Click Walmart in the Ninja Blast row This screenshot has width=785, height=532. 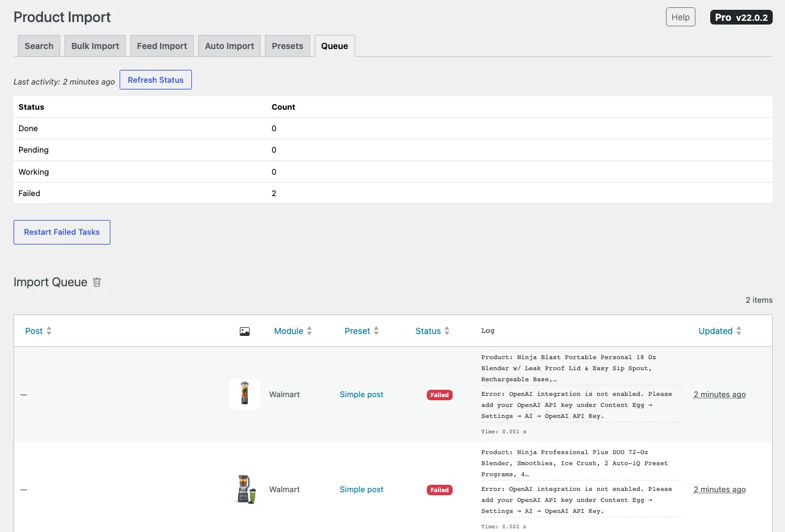(285, 395)
